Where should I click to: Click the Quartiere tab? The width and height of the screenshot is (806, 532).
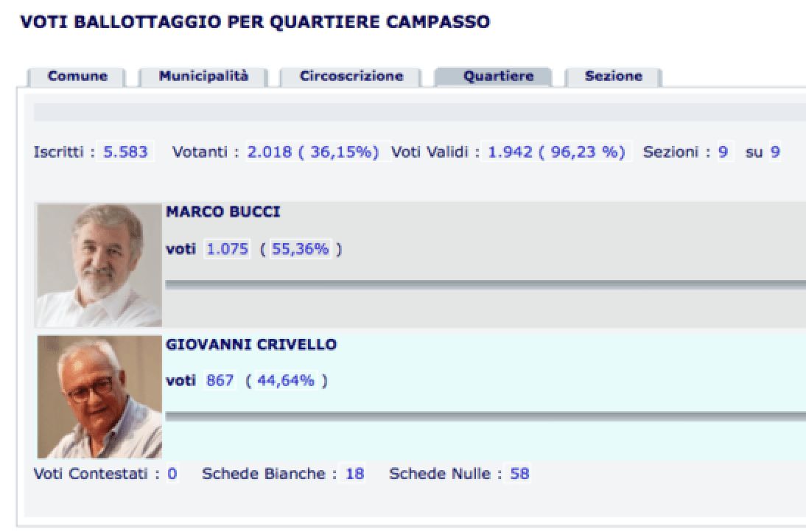(498, 77)
